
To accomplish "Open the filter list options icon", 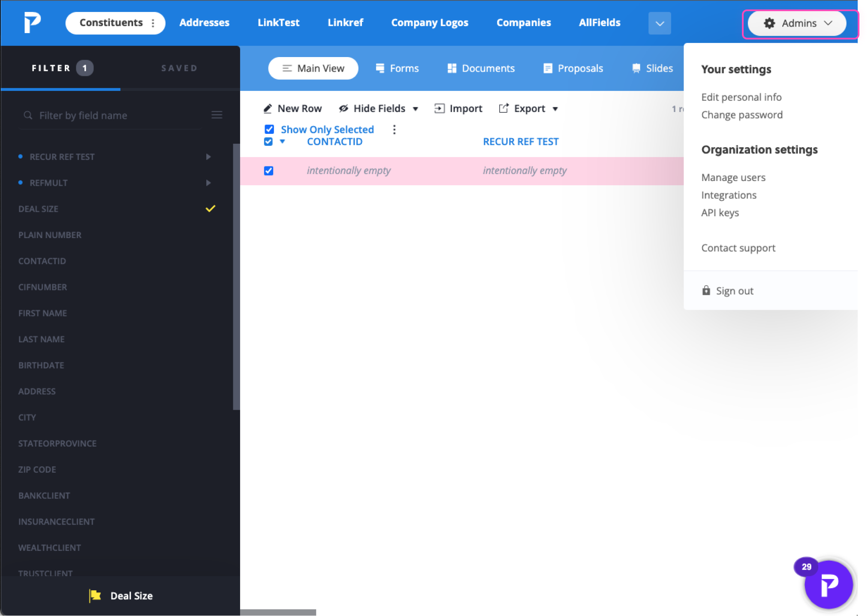I will pos(217,115).
